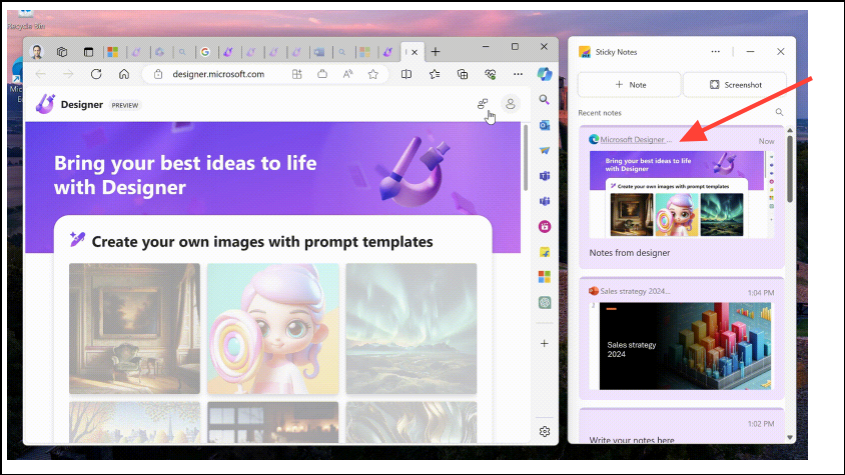Click the designer.microsoft.com address bar

[218, 74]
